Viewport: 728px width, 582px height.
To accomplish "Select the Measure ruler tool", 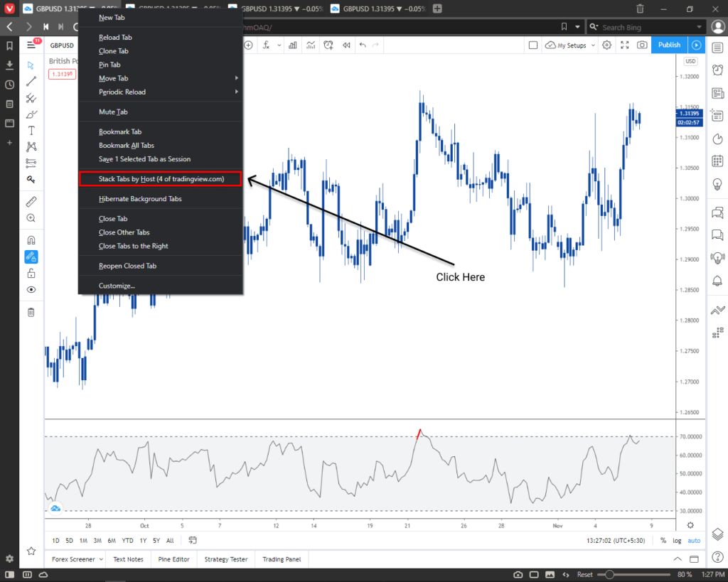I will point(31,201).
